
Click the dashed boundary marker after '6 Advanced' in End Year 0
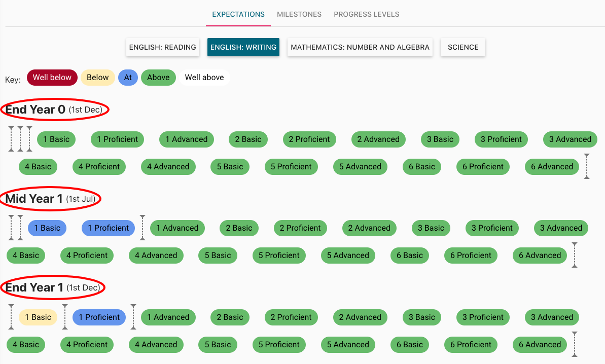(587, 166)
